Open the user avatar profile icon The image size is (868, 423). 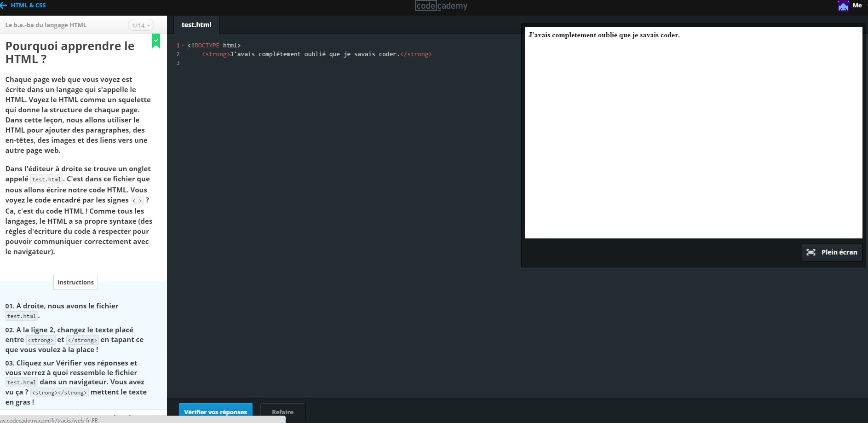coord(843,6)
